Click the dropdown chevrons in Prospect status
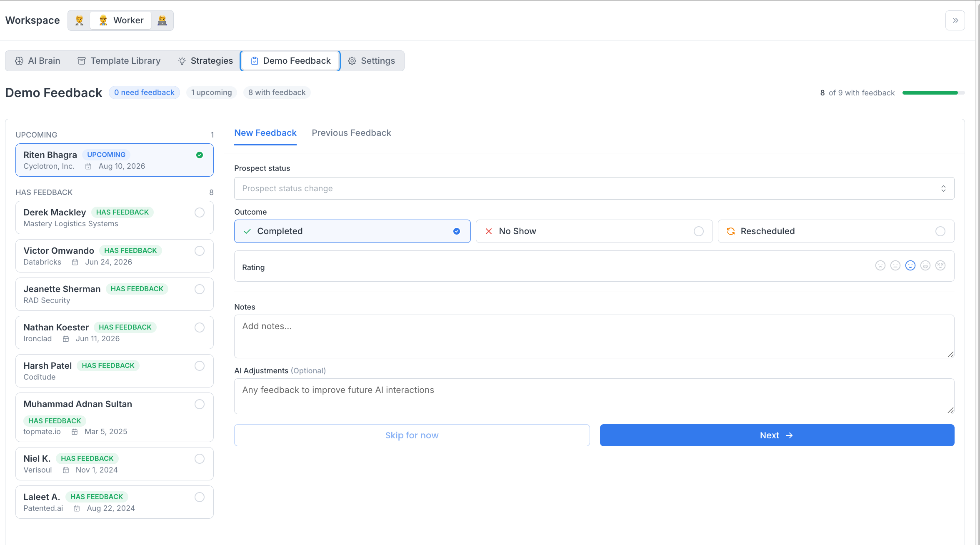This screenshot has height=545, width=980. pyautogui.click(x=943, y=188)
